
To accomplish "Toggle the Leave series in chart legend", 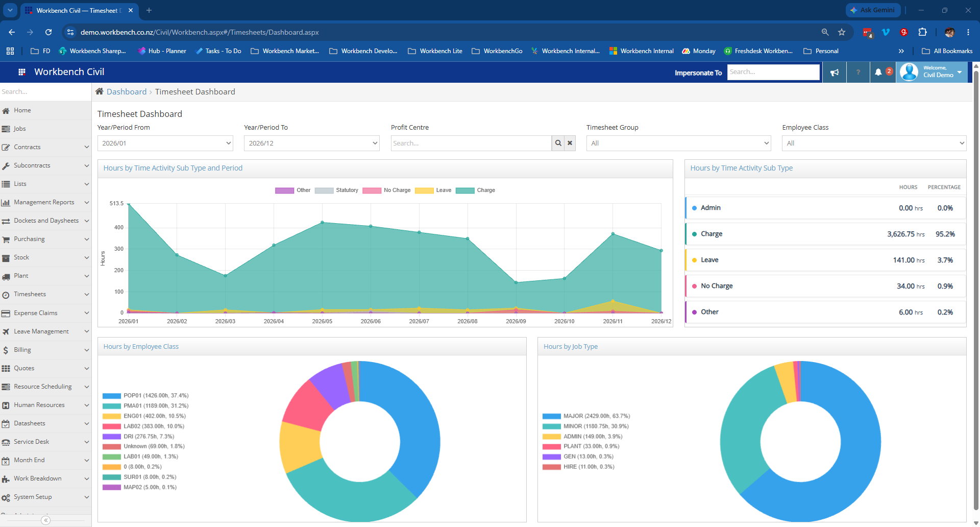I will point(433,190).
